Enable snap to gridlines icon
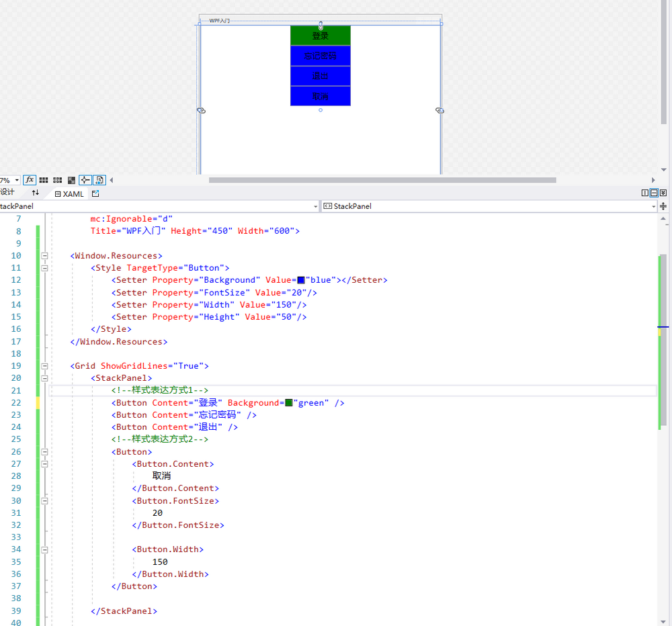Image resolution: width=672 pixels, height=626 pixels. point(57,180)
